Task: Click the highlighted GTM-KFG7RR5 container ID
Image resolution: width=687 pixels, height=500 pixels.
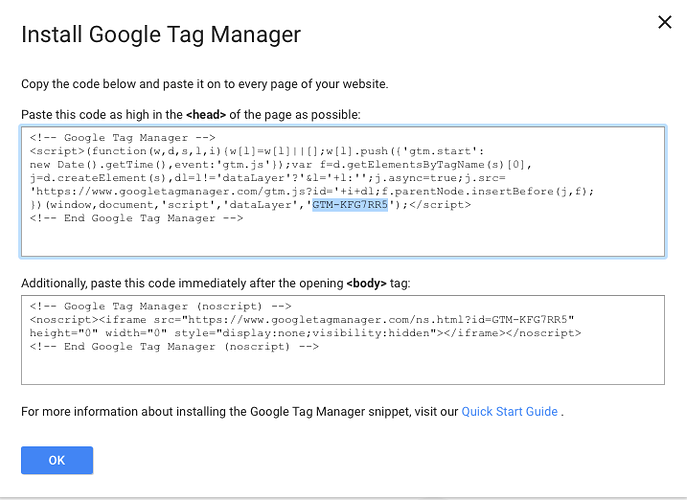Action: click(349, 205)
